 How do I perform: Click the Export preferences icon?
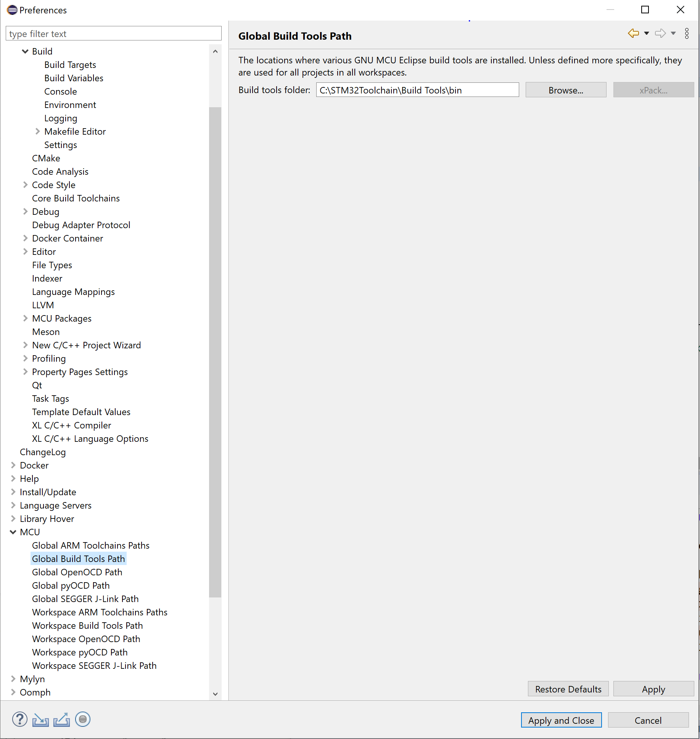click(61, 720)
